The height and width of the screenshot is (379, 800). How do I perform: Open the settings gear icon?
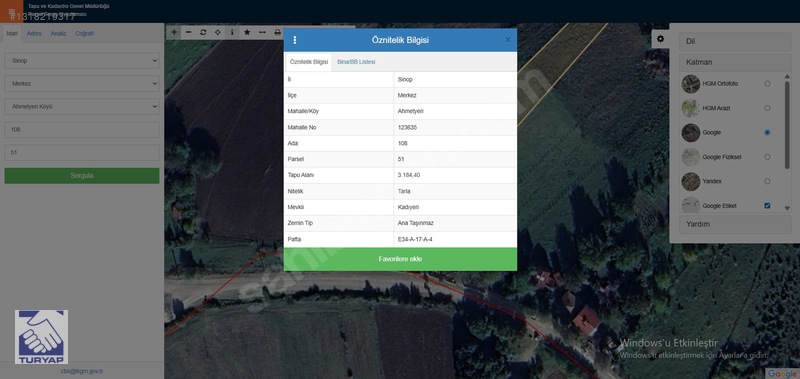pyautogui.click(x=661, y=39)
